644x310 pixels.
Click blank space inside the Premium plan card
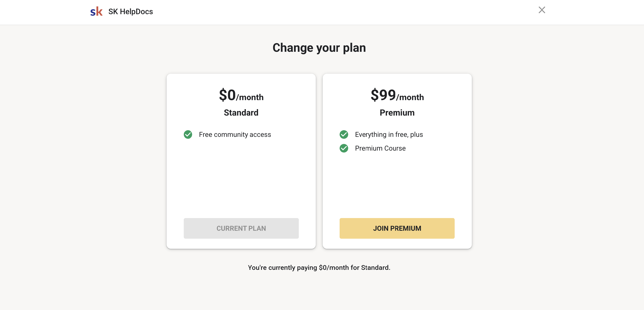coord(397,185)
